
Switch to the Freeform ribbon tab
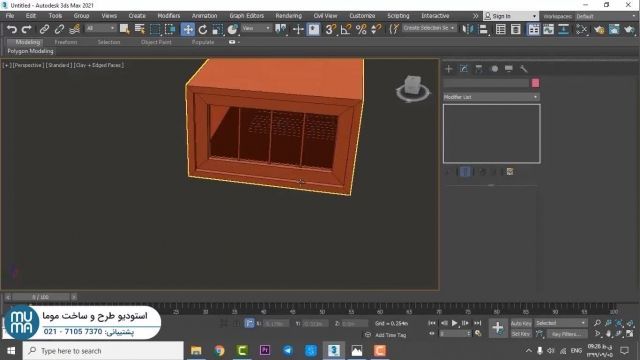coord(66,42)
